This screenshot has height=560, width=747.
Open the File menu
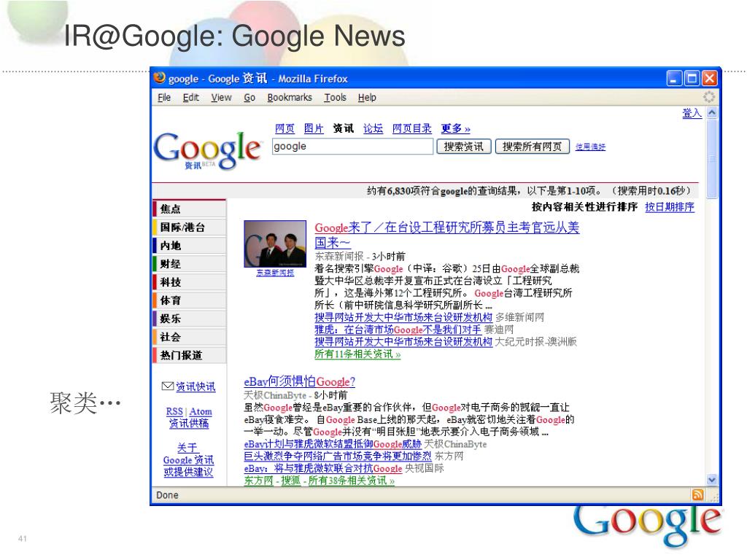pyautogui.click(x=164, y=98)
